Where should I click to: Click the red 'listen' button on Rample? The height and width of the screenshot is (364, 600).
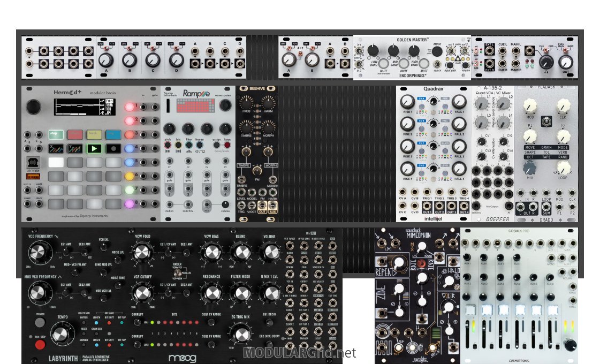(227, 145)
